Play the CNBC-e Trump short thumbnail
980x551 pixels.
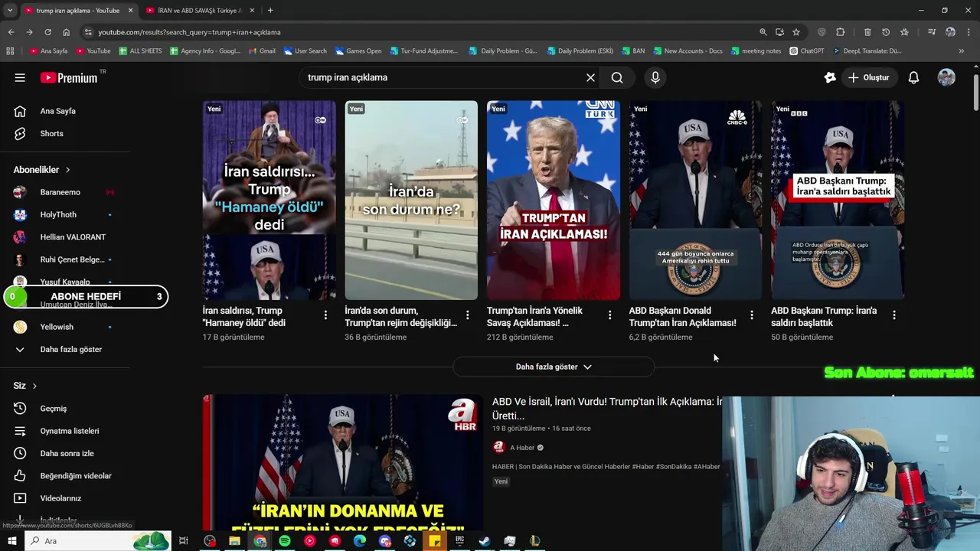coord(695,200)
